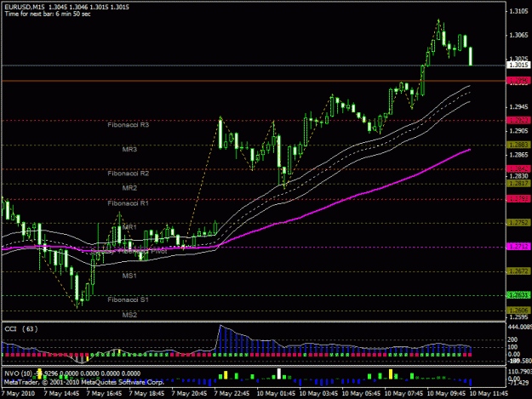The width and height of the screenshot is (532, 399).
Task: Click the '10 May 01:45' time axis label
Action: (276, 394)
